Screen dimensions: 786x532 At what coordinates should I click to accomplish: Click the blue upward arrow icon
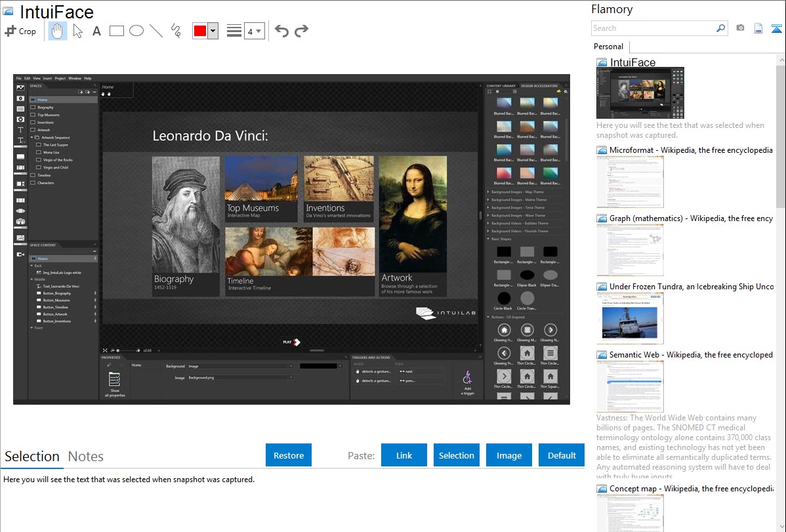point(776,28)
